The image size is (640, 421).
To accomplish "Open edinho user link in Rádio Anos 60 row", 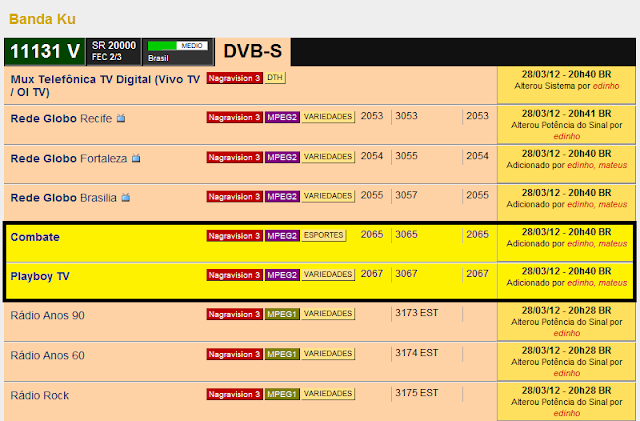I will click(x=567, y=373).
